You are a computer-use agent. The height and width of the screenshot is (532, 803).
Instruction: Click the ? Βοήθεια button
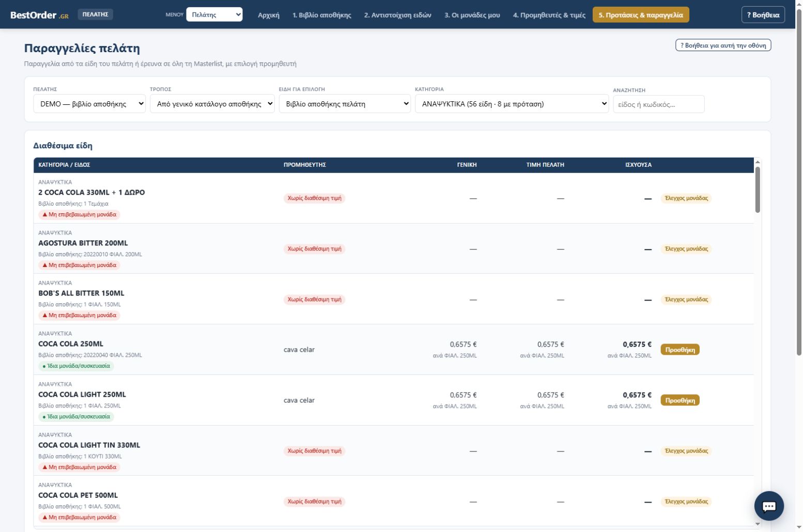coord(763,14)
